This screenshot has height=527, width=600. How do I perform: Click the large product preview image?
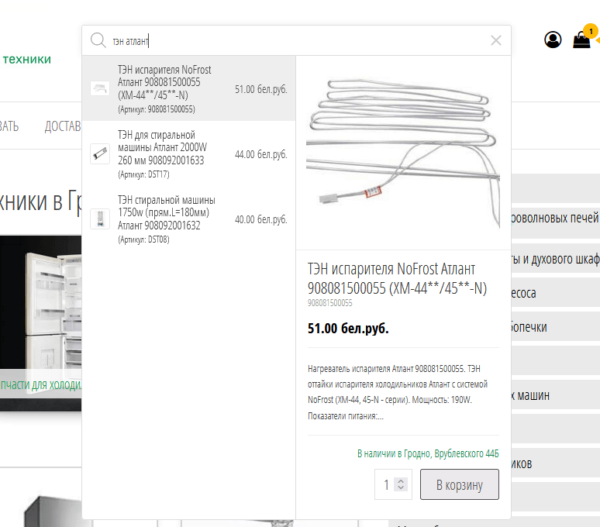point(403,153)
